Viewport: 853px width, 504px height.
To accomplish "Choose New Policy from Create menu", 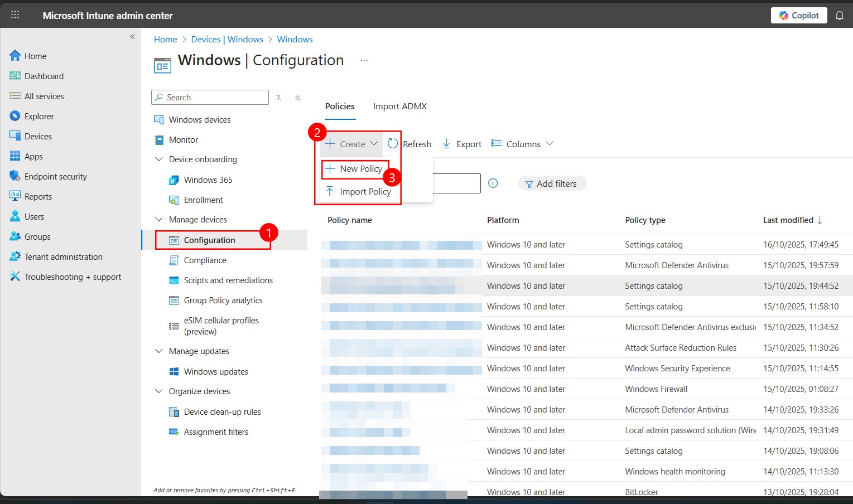I will tap(355, 169).
